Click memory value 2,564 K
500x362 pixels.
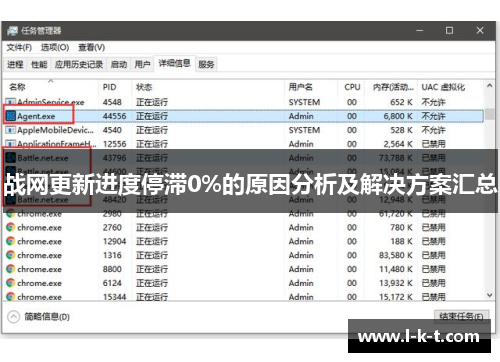coord(398,144)
